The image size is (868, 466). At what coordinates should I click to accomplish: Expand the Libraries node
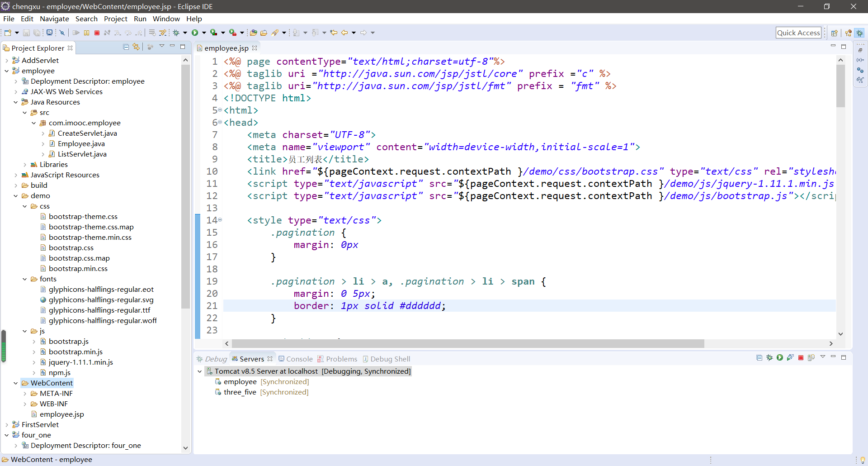(24, 164)
